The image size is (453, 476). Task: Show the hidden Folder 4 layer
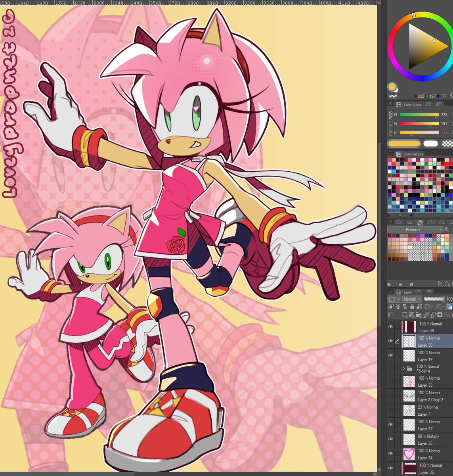pyautogui.click(x=391, y=369)
